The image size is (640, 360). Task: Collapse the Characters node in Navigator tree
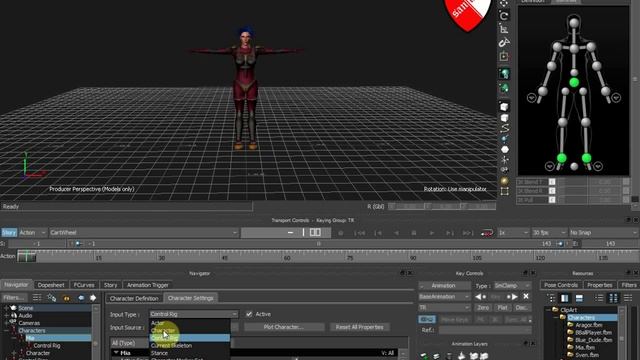[7, 331]
